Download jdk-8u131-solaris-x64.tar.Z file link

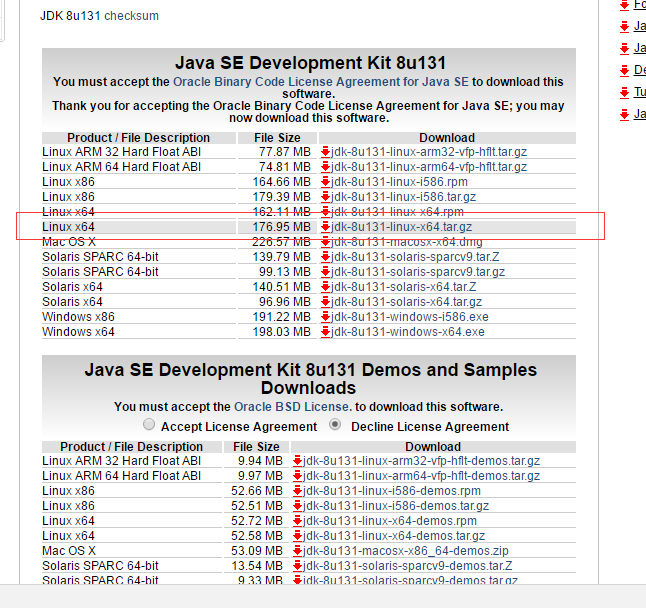coord(403,287)
